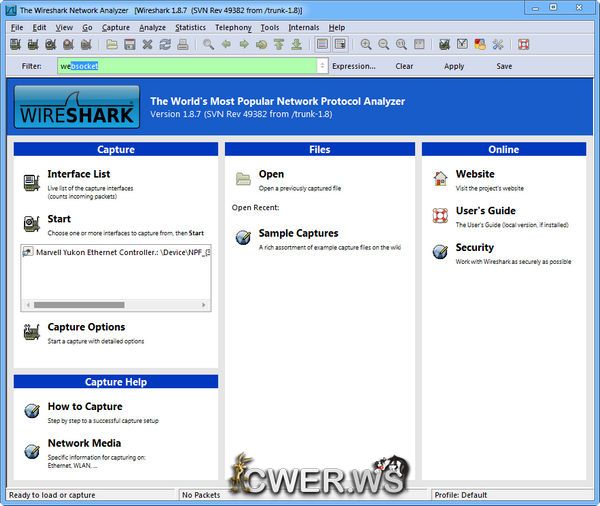Click the Start capture icon
This screenshot has width=600, height=506.
coord(31,224)
